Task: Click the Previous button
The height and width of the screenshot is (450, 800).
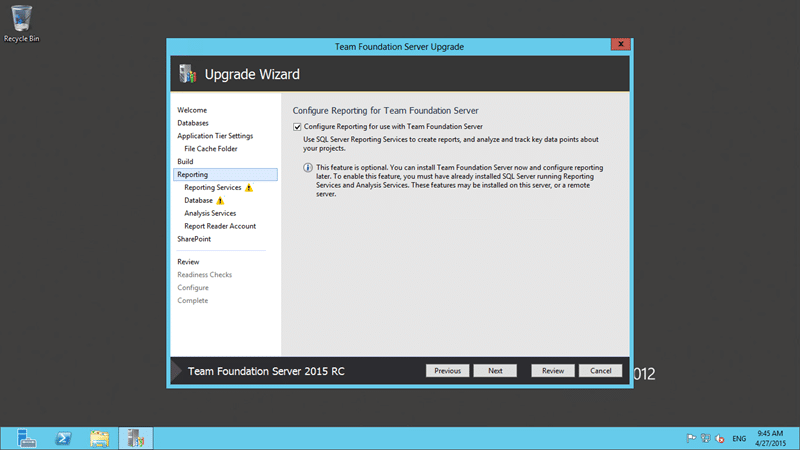Action: tap(447, 371)
